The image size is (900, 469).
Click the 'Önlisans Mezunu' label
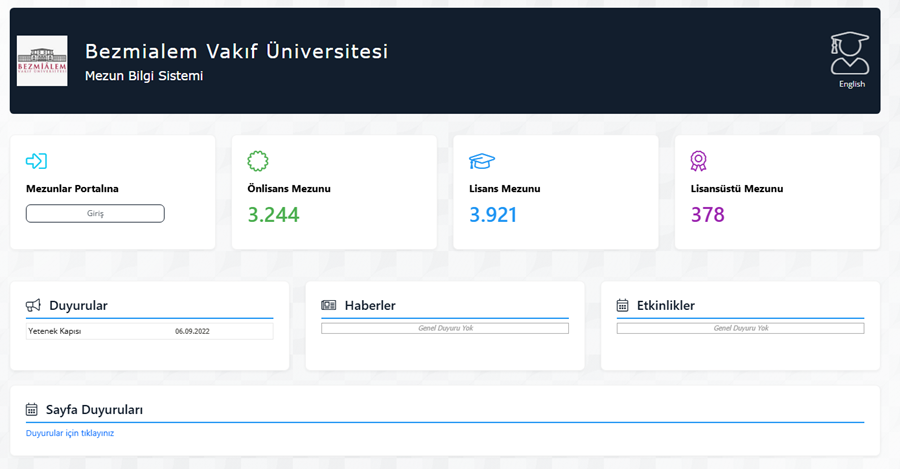289,189
